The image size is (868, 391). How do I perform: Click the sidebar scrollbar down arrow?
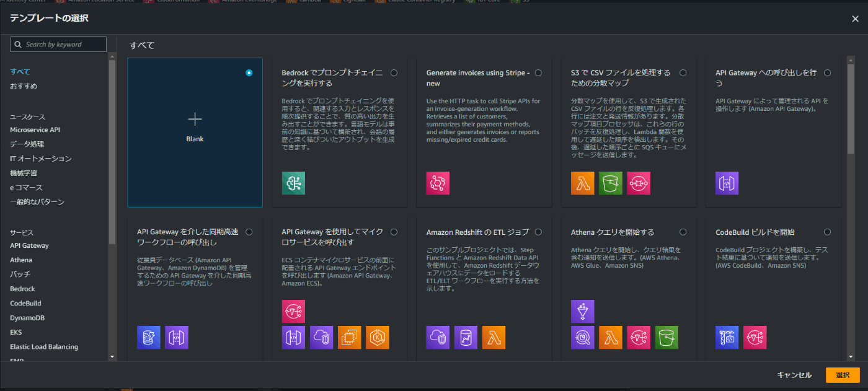coord(112,357)
